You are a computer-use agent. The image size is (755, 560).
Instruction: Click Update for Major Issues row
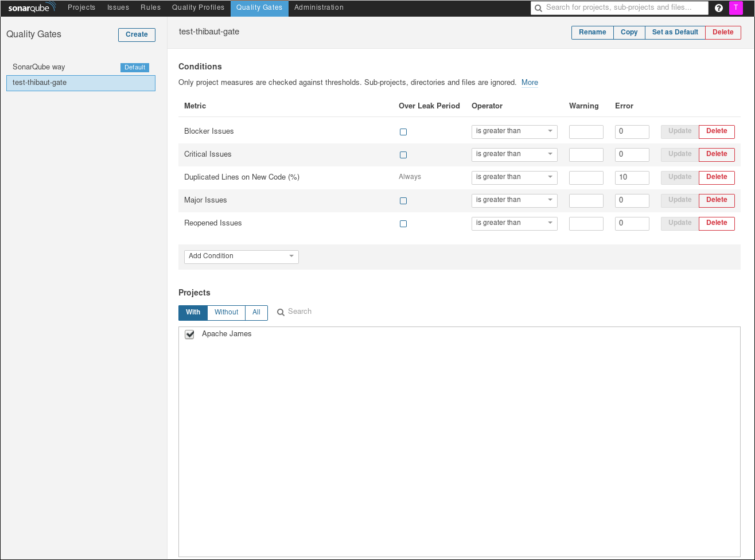(680, 200)
